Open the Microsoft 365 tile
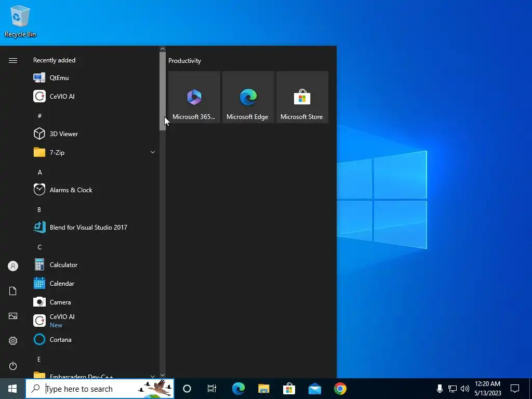Image resolution: width=532 pixels, height=399 pixels. pyautogui.click(x=194, y=97)
